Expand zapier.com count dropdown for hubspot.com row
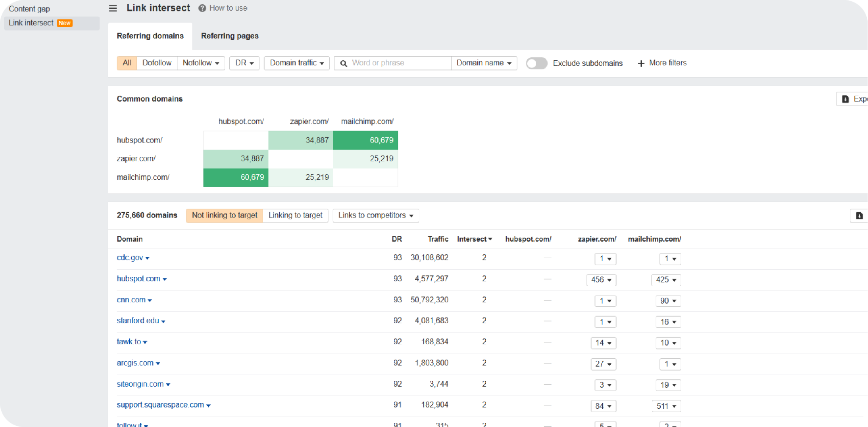 (x=601, y=280)
